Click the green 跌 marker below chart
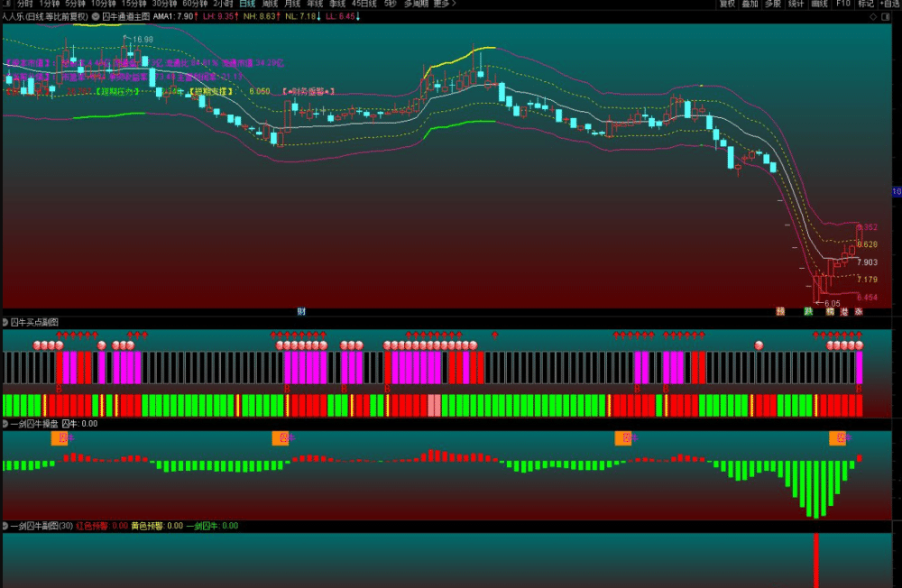902x588 pixels. tap(808, 311)
